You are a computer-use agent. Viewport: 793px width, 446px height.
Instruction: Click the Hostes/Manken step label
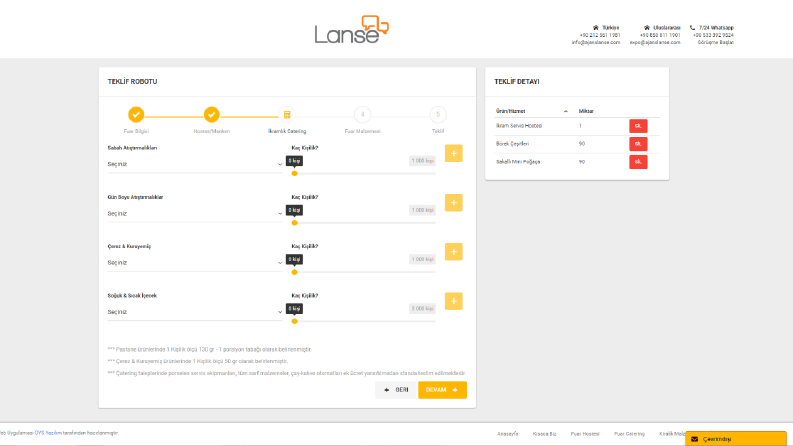tap(211, 131)
